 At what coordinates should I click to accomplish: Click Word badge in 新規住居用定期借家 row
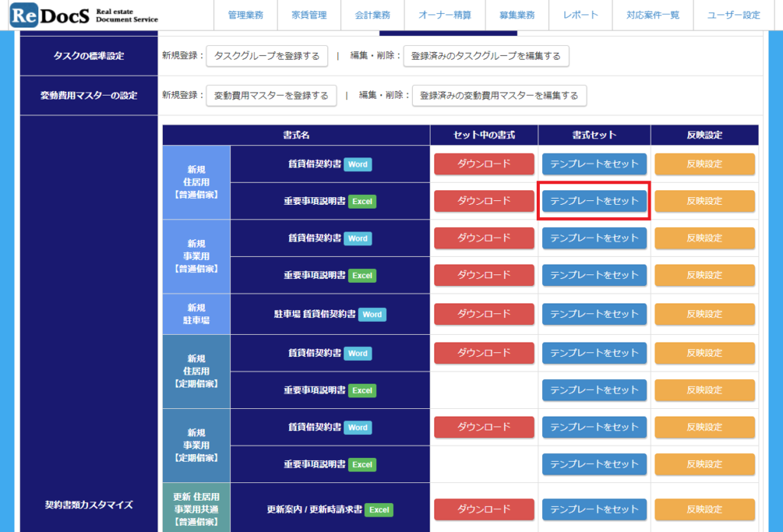pos(358,353)
